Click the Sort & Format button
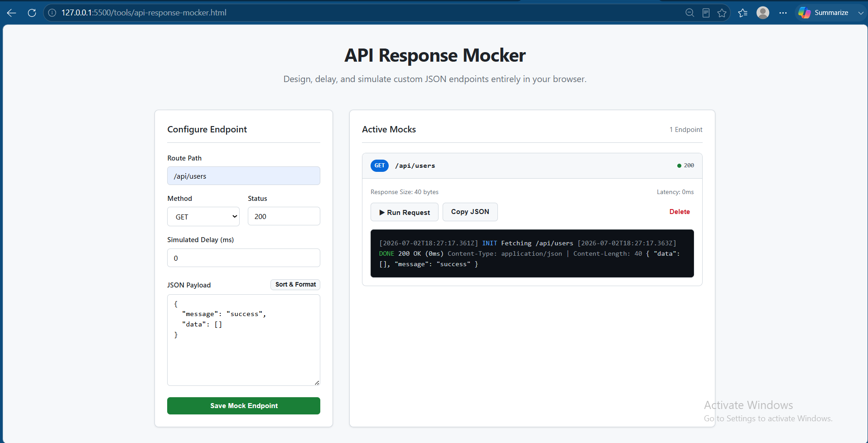Image resolution: width=868 pixels, height=443 pixels. click(295, 284)
